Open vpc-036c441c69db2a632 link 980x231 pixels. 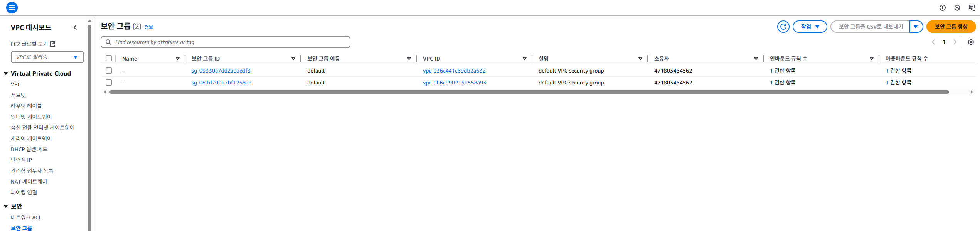pos(454,71)
